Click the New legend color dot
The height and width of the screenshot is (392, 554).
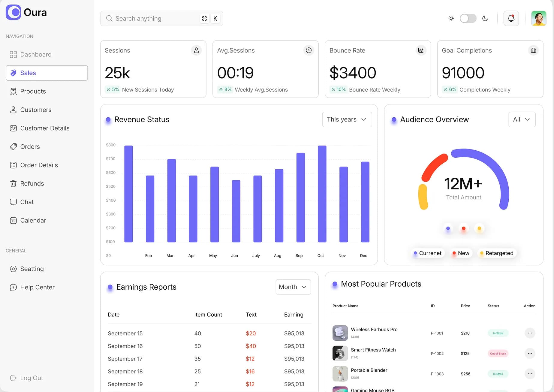(454, 253)
